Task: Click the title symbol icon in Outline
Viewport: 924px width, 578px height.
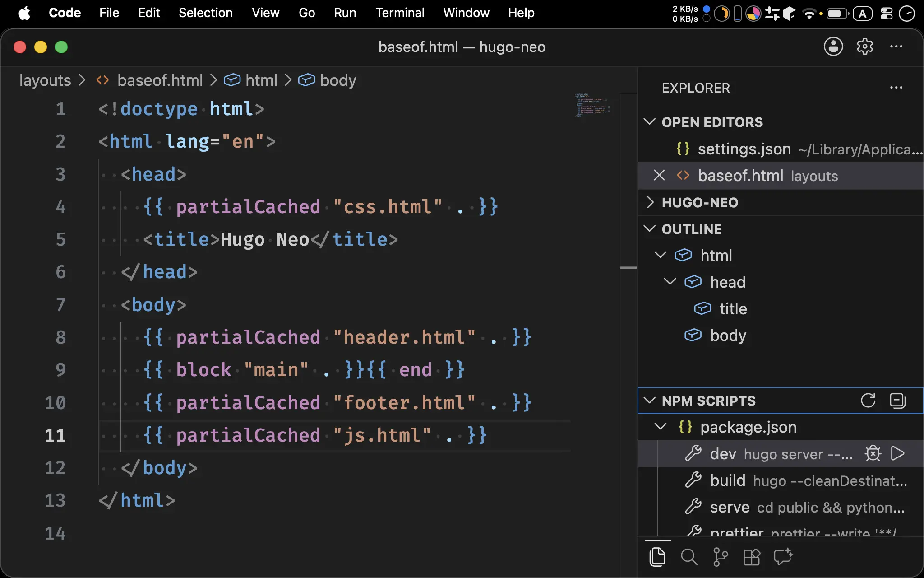Action: 702,308
